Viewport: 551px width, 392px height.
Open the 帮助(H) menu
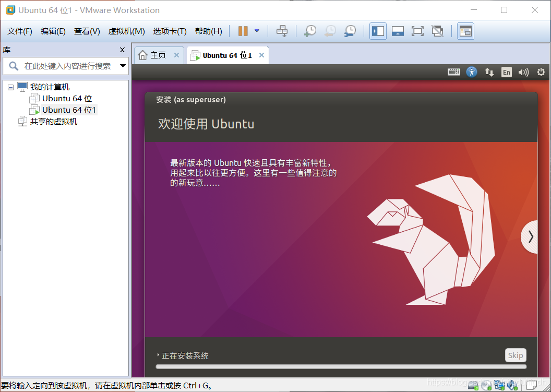coord(208,31)
